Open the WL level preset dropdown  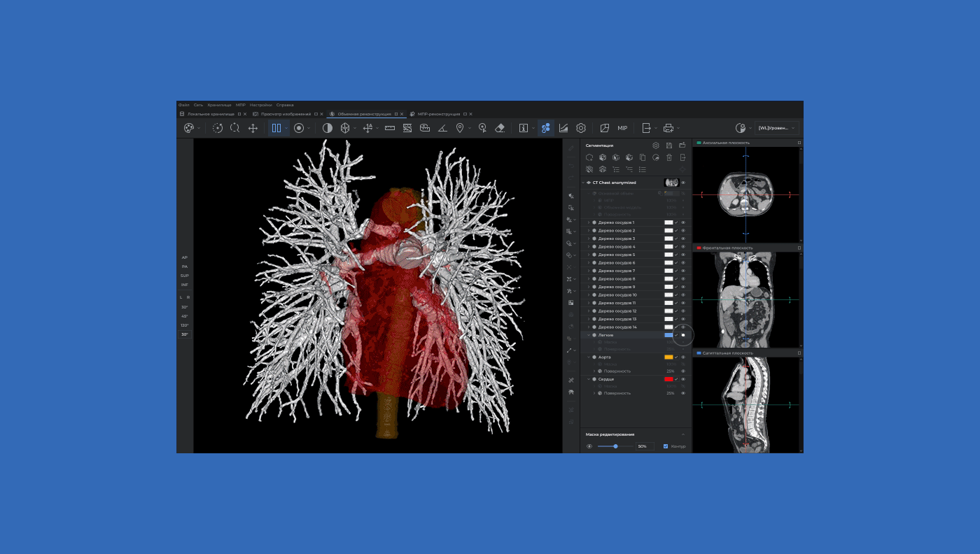pos(777,128)
